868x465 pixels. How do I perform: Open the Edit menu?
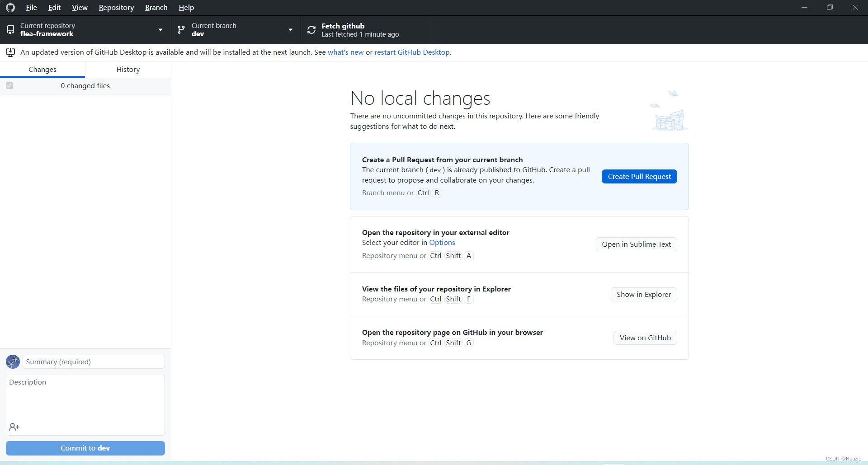pyautogui.click(x=54, y=8)
